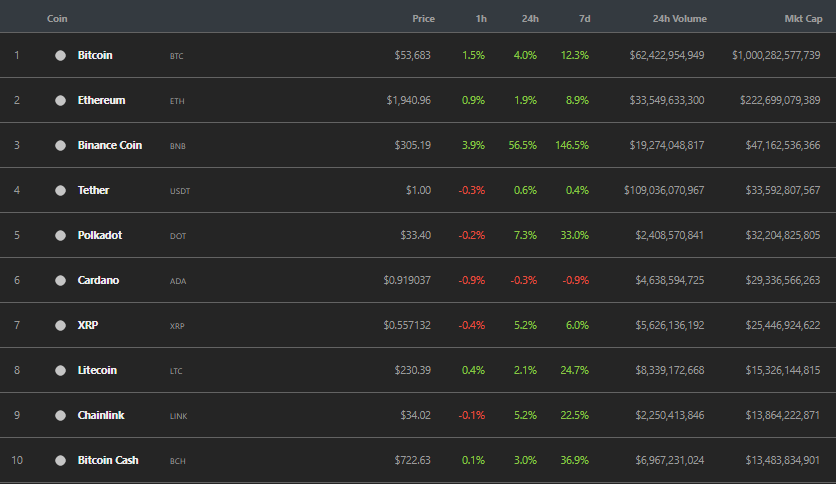Viewport: 836px width, 484px height.
Task: Sort by 24h Volume column header
Action: (x=678, y=19)
